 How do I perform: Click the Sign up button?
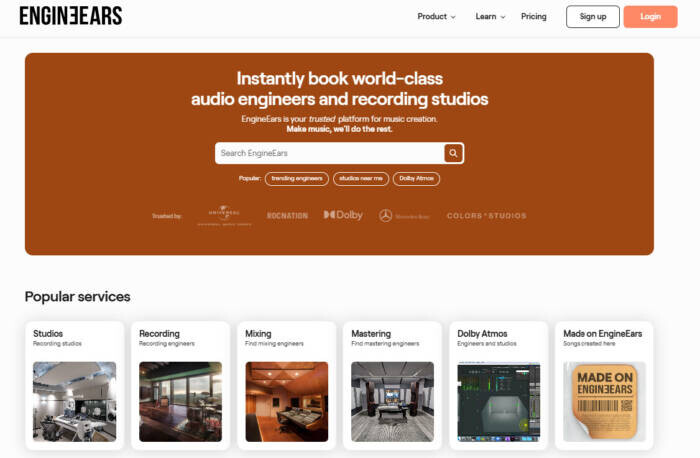(x=592, y=17)
